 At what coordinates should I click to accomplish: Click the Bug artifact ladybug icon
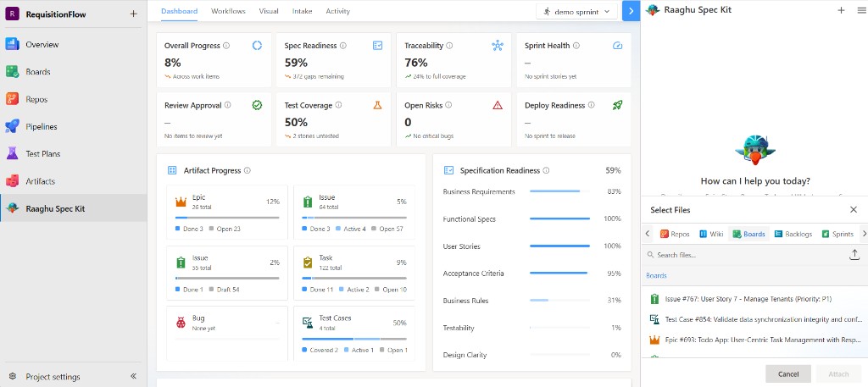pyautogui.click(x=181, y=323)
